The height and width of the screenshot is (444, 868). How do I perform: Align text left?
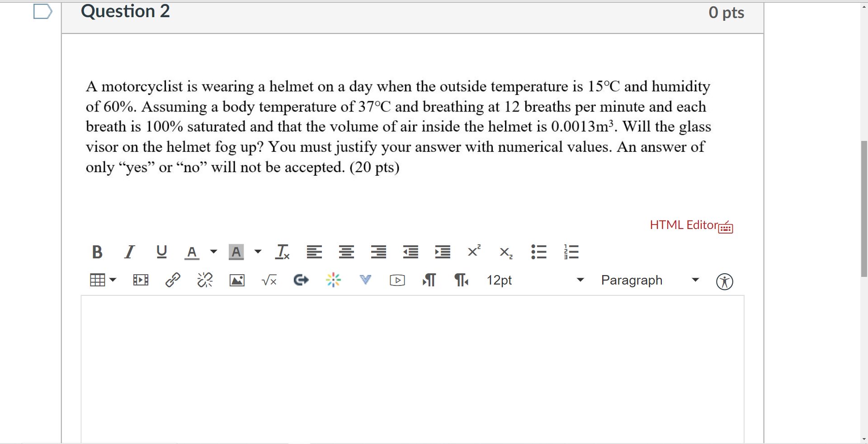point(314,252)
